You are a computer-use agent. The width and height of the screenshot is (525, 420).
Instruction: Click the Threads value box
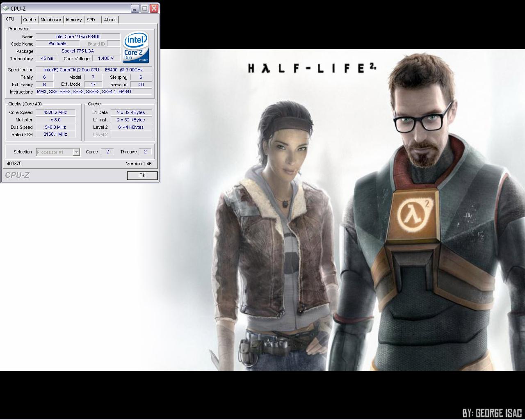145,152
